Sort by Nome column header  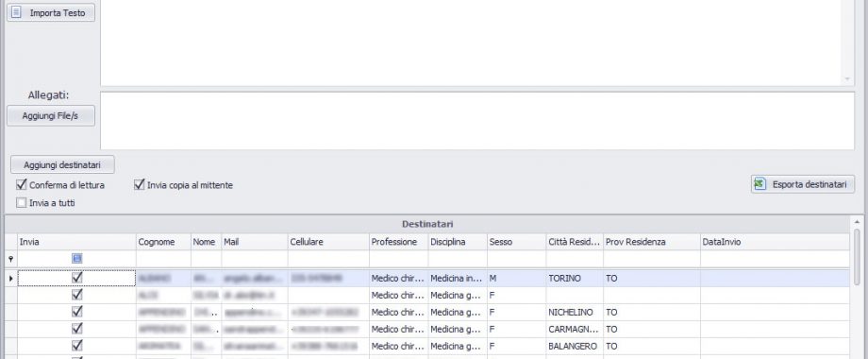pos(206,242)
